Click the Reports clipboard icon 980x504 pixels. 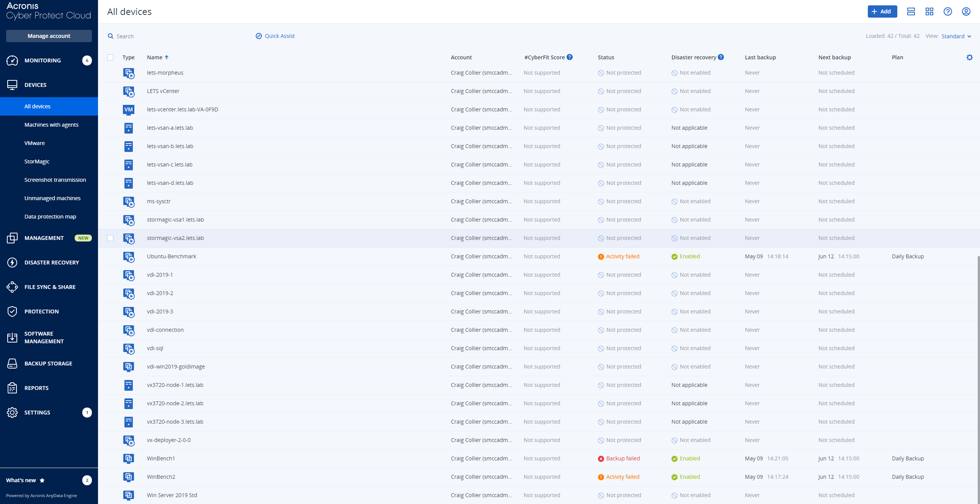(x=12, y=388)
